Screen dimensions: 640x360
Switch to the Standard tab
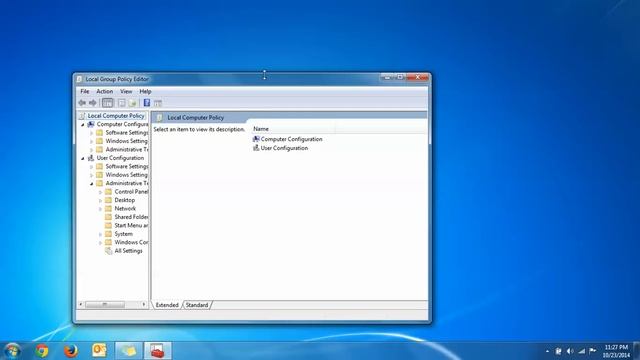(x=197, y=305)
